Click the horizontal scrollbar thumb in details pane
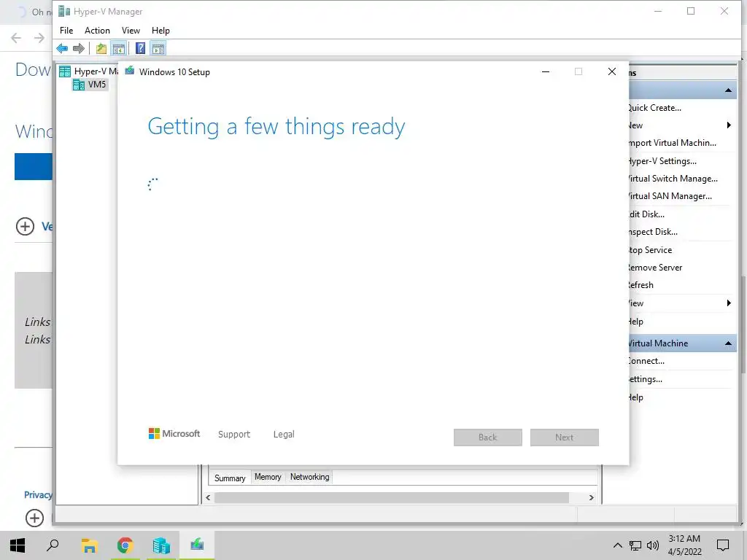This screenshot has height=560, width=747. click(391, 497)
